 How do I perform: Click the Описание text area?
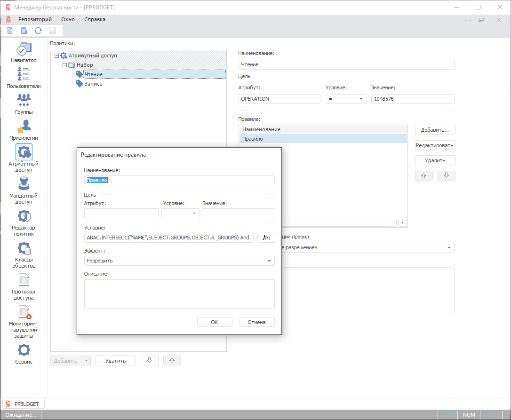pos(179,294)
